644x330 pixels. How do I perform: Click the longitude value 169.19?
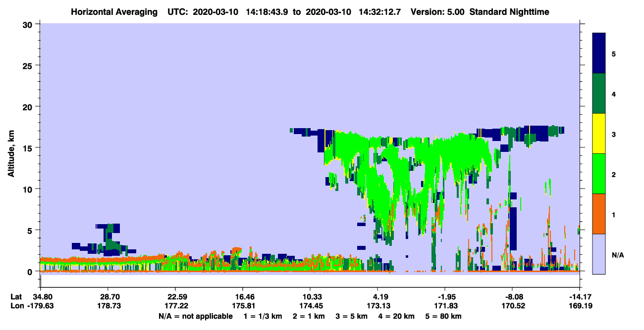[580, 306]
